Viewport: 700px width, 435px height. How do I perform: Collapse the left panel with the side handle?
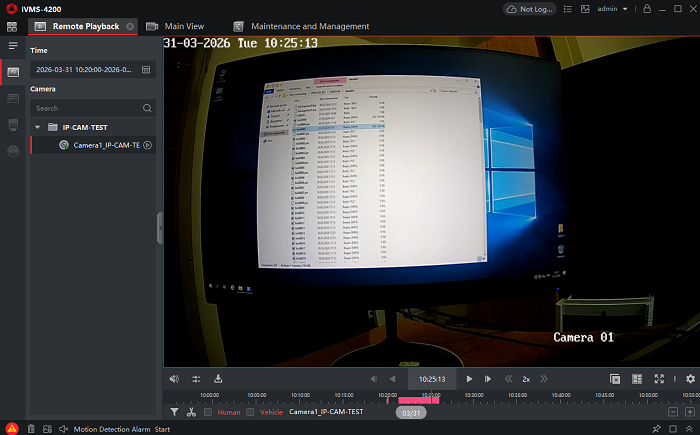(160, 226)
